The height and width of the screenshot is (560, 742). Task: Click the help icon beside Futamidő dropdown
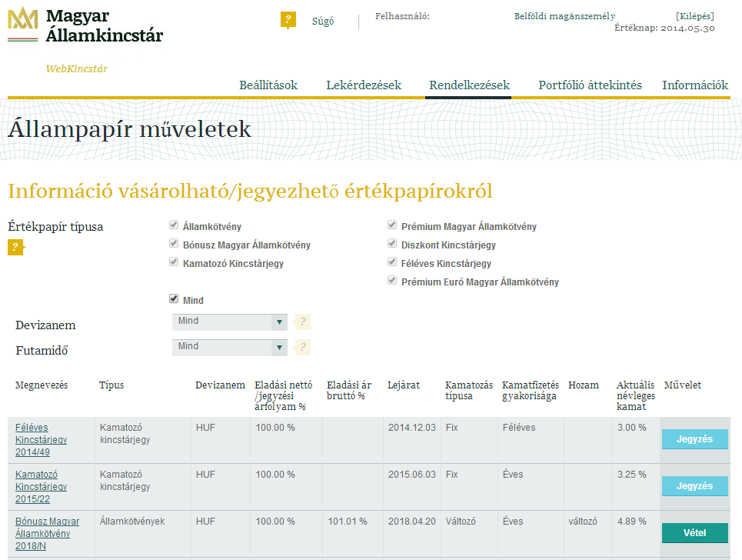(x=303, y=347)
